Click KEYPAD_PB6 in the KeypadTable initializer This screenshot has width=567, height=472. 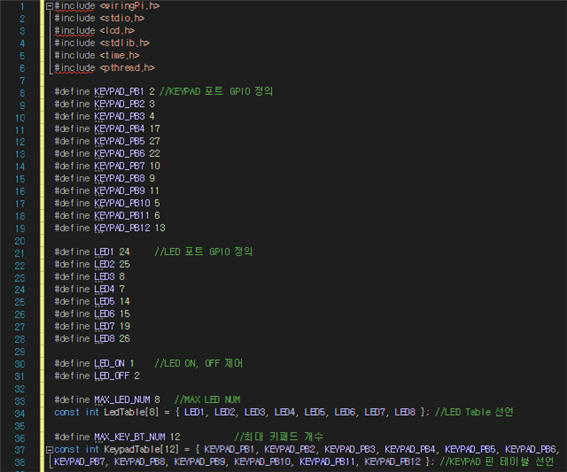[x=530, y=450]
